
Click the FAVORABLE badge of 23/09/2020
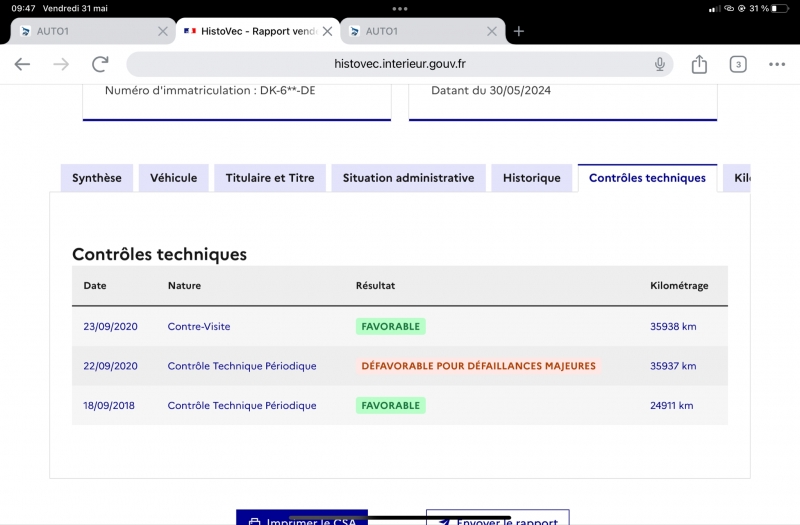pyautogui.click(x=391, y=327)
